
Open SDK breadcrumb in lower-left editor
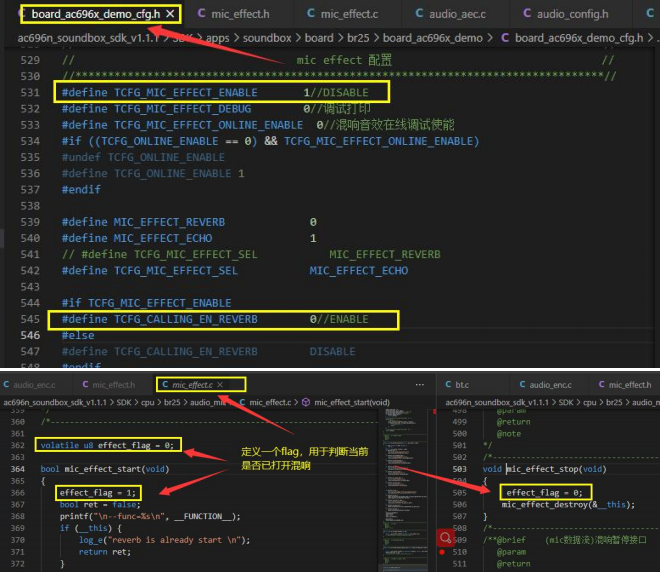click(124, 402)
